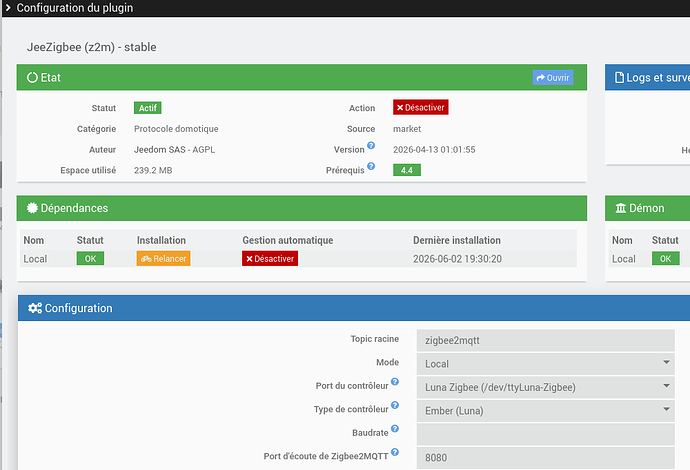Click the red Désactiver button next to Action
690x470 pixels.
pos(421,107)
